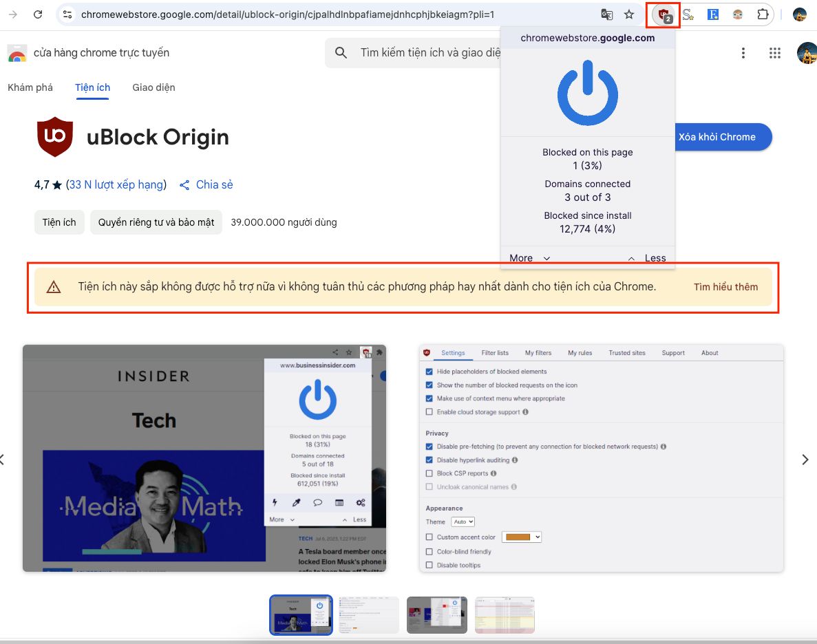Click the Tìm hiểu thêm link

click(x=726, y=287)
